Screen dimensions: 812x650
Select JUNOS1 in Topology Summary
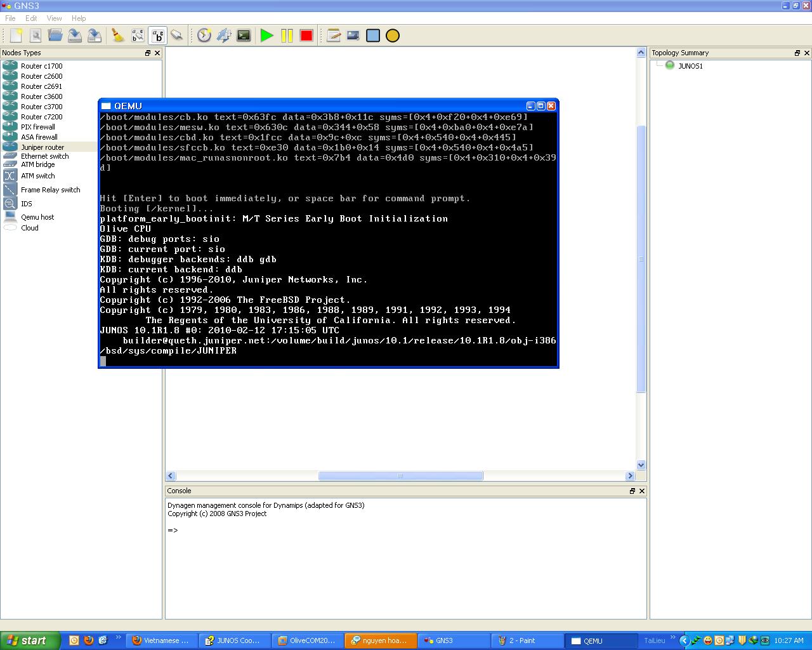(x=690, y=66)
